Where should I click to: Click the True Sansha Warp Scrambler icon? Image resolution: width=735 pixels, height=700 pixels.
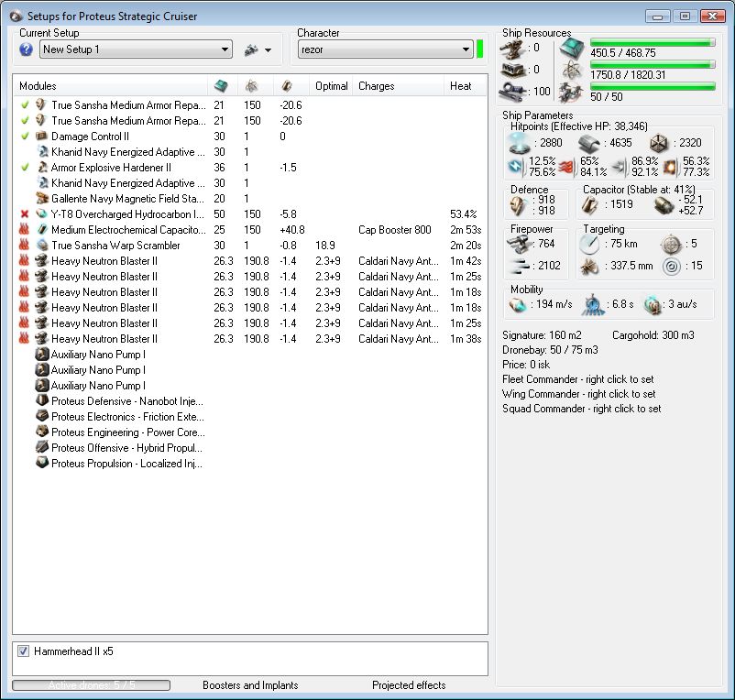point(42,245)
